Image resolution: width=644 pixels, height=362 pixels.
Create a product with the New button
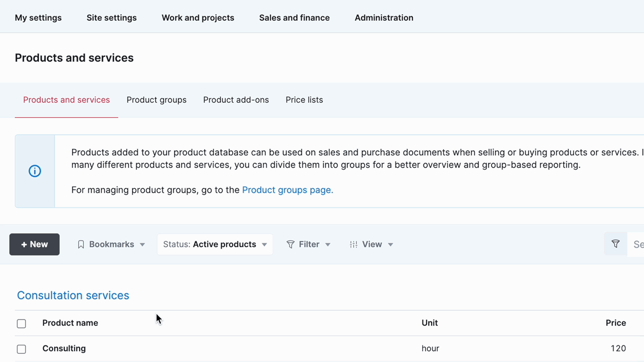tap(34, 245)
